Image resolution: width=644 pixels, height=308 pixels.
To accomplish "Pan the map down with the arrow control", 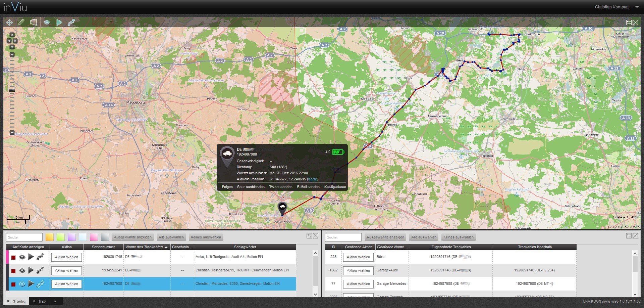I will click(12, 47).
